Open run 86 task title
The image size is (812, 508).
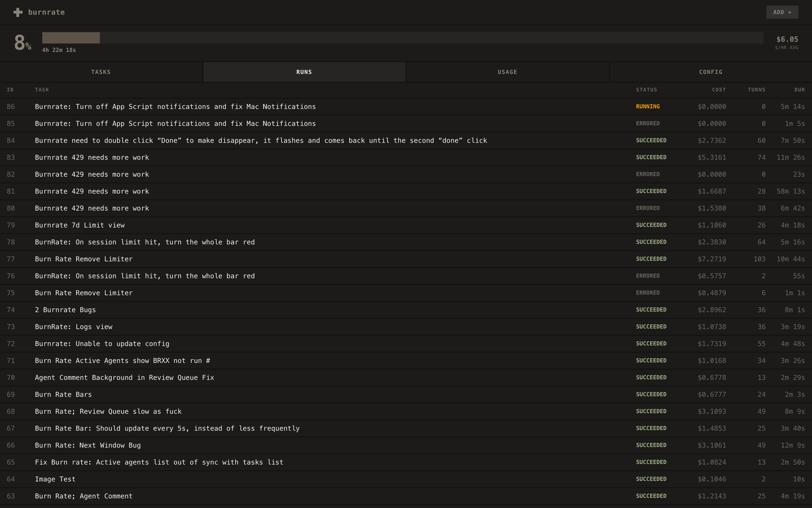tap(175, 106)
